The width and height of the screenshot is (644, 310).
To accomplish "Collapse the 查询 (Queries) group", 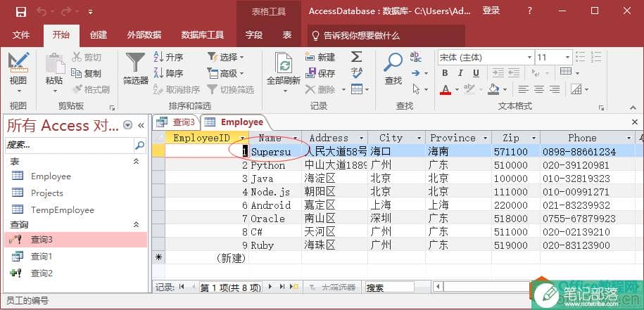I will [137, 225].
